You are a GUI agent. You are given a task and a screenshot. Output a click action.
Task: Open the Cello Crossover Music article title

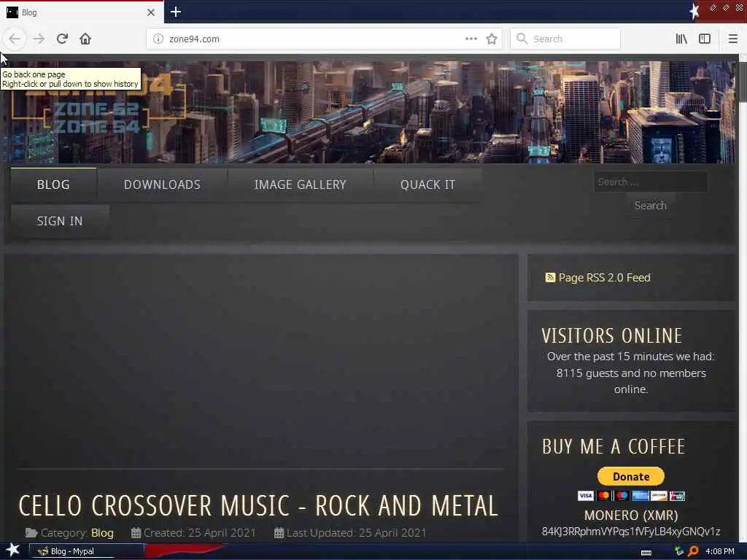coord(258,506)
